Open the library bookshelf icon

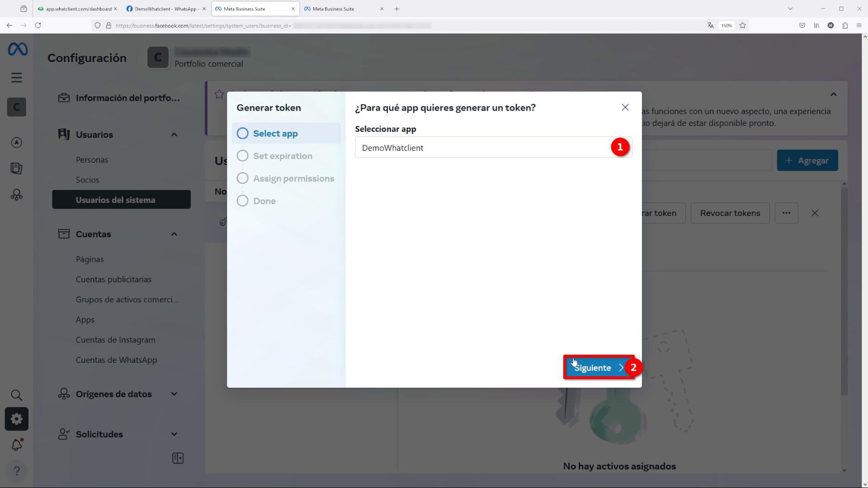coord(816,25)
